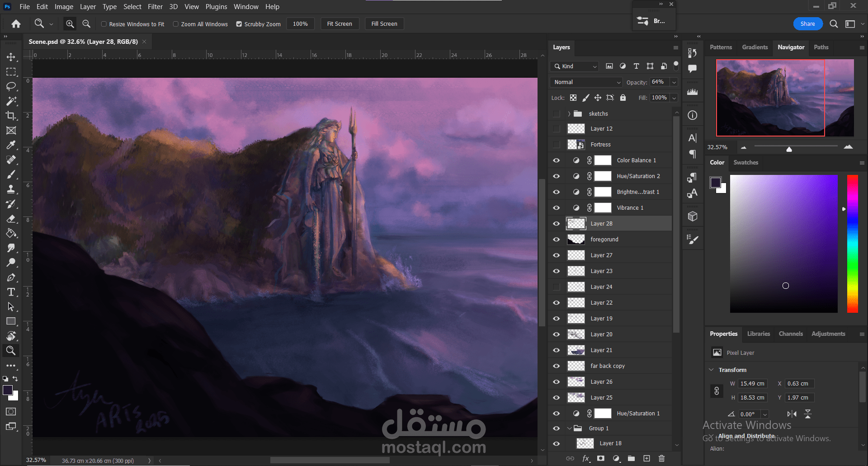868x466 pixels.
Task: Select the Eyedropper tool
Action: (11, 145)
